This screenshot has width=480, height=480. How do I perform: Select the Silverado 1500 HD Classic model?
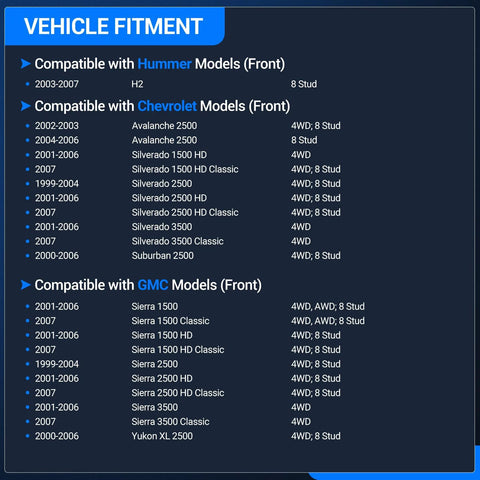tap(185, 169)
